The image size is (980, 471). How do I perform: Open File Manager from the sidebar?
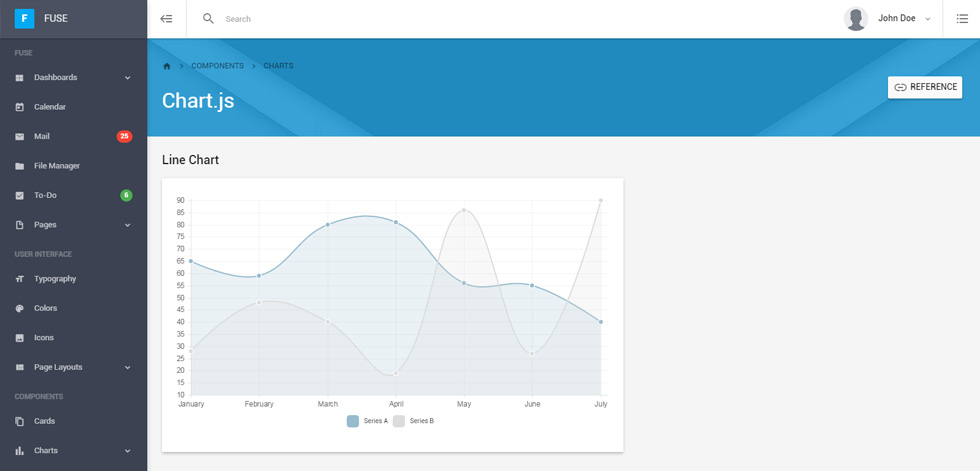[x=73, y=166]
